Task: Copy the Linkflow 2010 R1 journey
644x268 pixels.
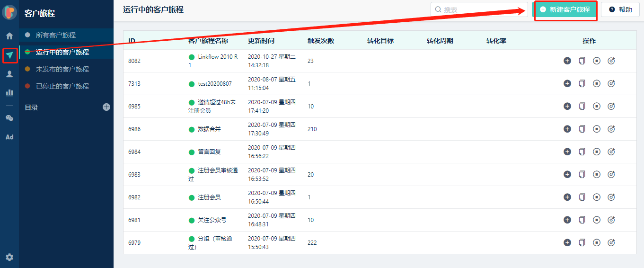Action: [582, 61]
